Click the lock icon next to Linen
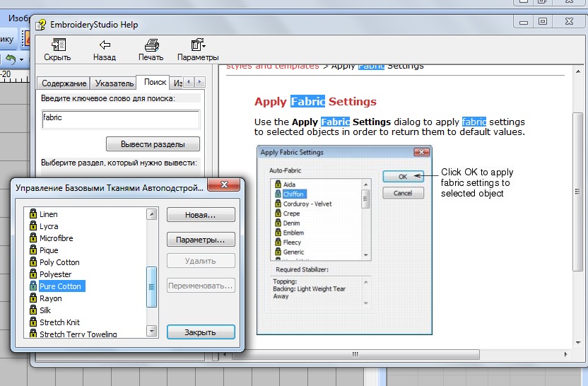Image resolution: width=588 pixels, height=386 pixels. click(x=33, y=214)
